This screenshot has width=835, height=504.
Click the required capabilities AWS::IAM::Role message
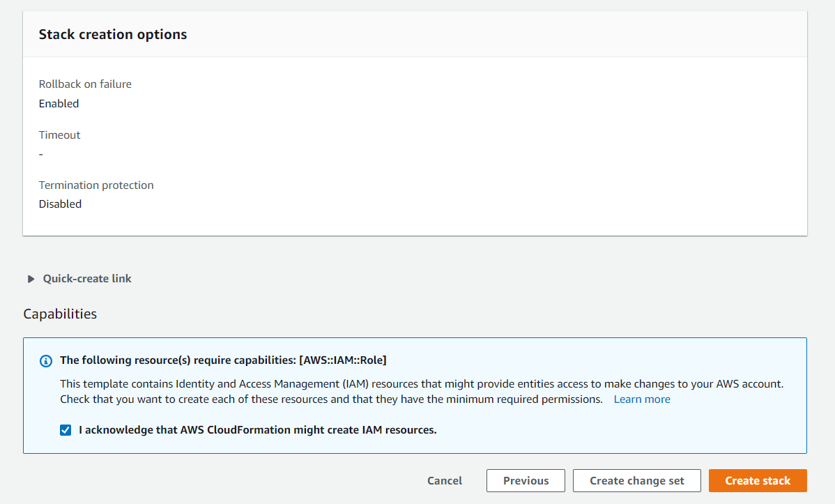click(223, 360)
